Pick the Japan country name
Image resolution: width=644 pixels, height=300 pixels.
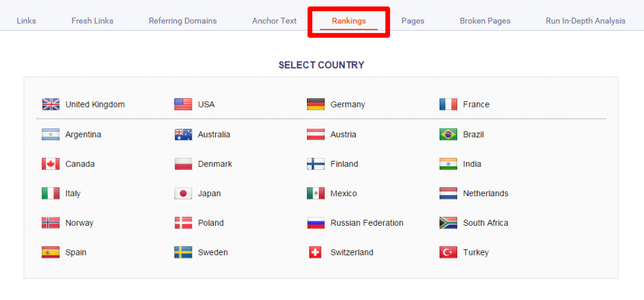[x=209, y=194]
